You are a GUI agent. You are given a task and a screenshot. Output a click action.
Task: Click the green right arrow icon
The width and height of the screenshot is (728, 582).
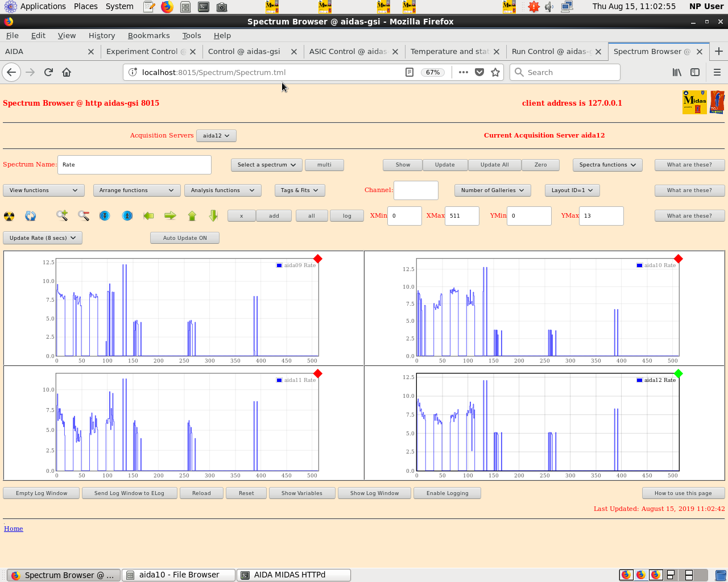coord(170,215)
